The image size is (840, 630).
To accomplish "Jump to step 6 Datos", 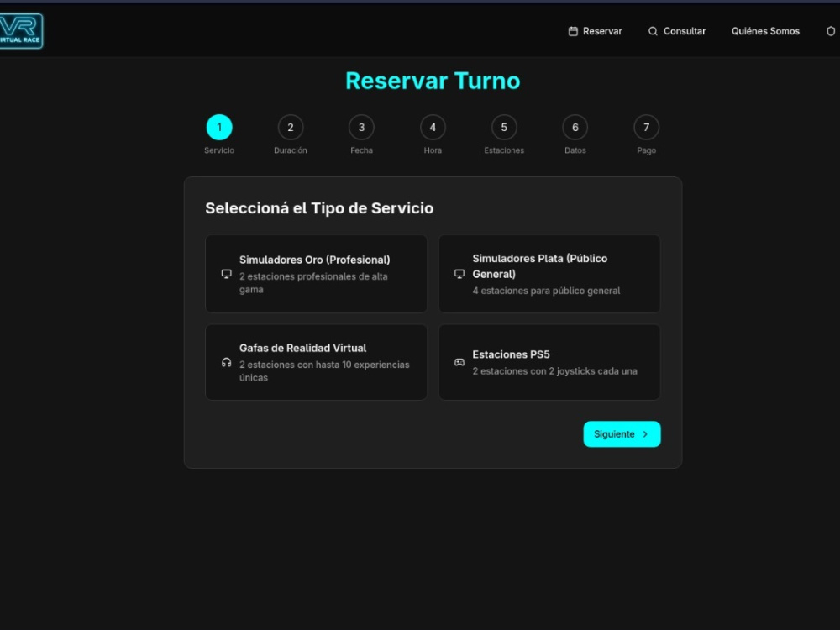I will click(575, 128).
